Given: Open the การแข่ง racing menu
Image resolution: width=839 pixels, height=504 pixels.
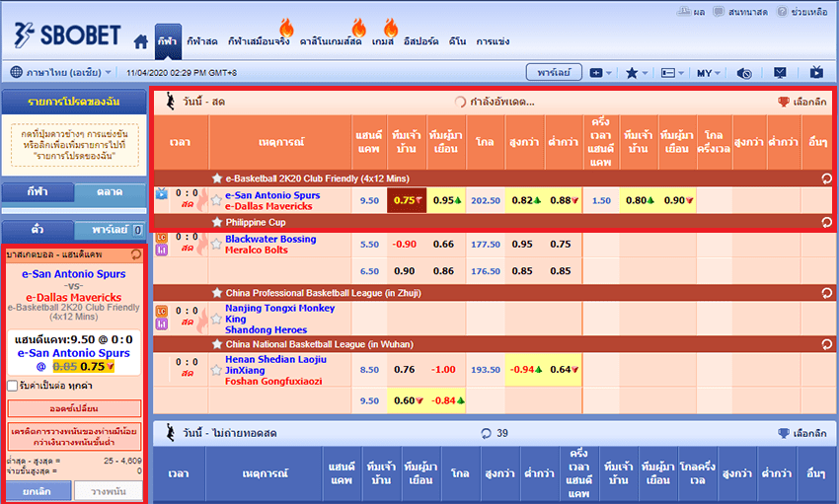Looking at the screenshot, I should coord(493,41).
